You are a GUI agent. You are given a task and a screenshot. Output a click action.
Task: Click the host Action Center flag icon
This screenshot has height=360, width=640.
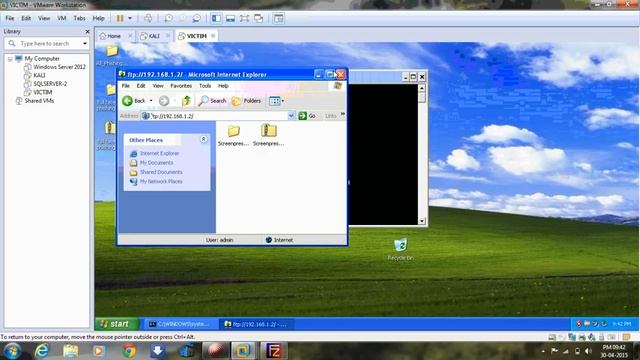pyautogui.click(x=554, y=351)
